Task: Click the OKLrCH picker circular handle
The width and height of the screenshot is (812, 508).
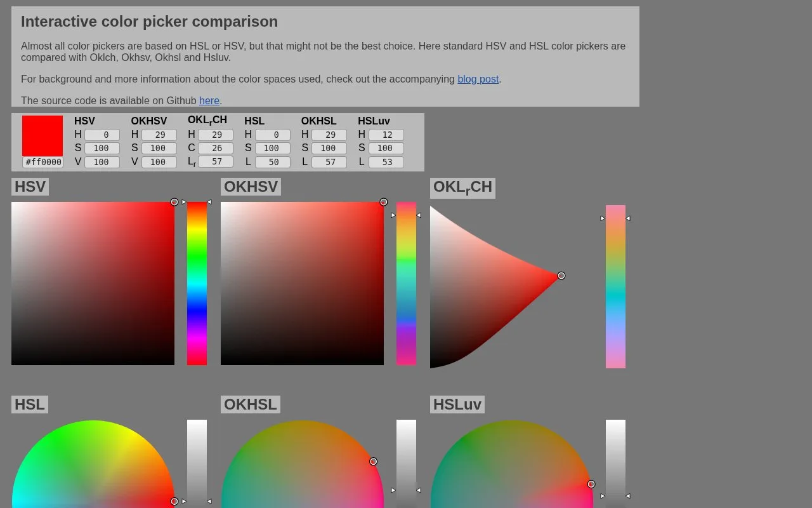Action: coord(561,276)
